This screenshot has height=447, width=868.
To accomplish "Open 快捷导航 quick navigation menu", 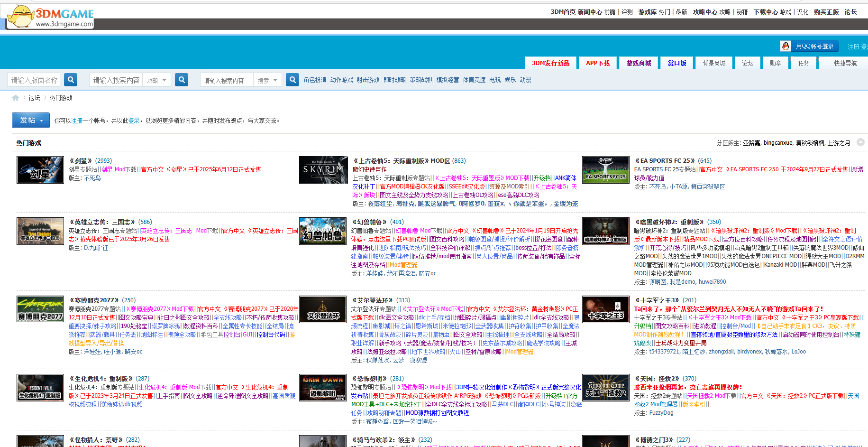I will click(845, 63).
